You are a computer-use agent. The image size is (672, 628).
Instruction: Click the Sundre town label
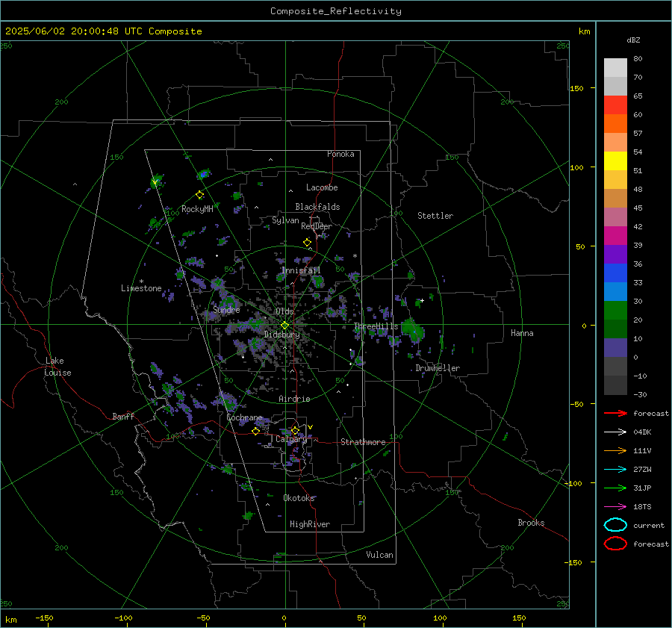click(227, 309)
